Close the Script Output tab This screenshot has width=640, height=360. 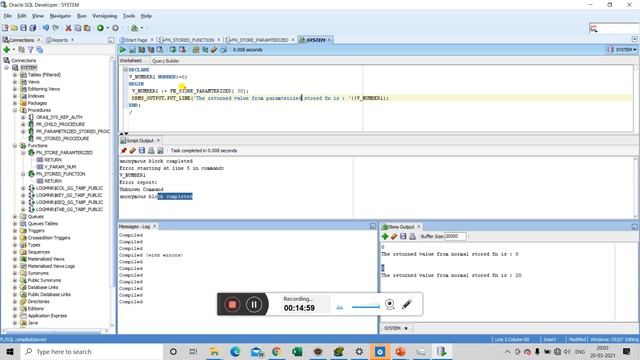click(x=158, y=140)
